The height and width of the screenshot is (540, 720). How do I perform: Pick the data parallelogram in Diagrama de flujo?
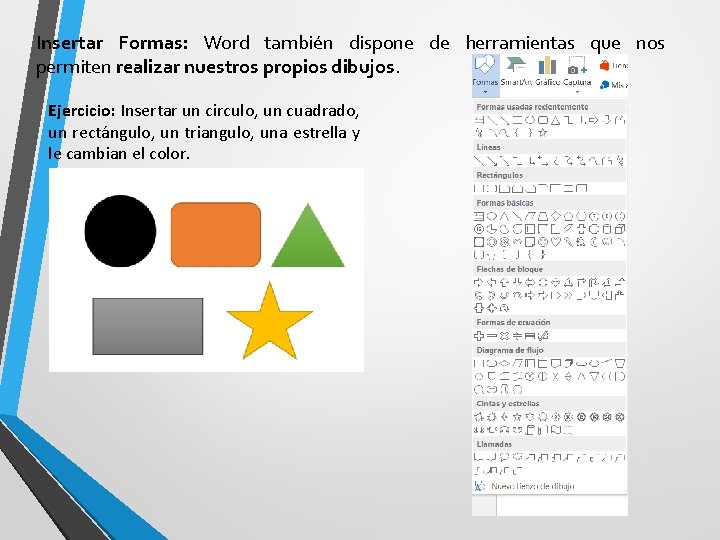[x=518, y=363]
